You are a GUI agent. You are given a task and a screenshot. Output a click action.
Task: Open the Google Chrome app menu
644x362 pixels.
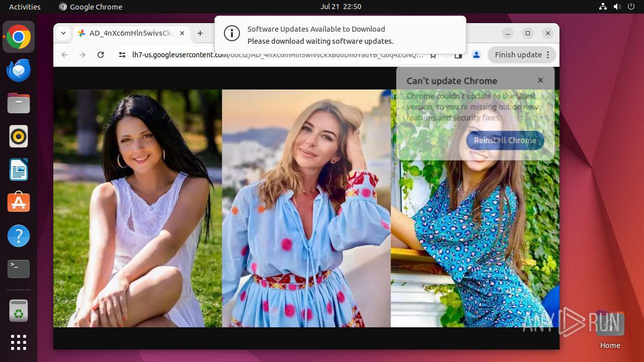pos(91,7)
